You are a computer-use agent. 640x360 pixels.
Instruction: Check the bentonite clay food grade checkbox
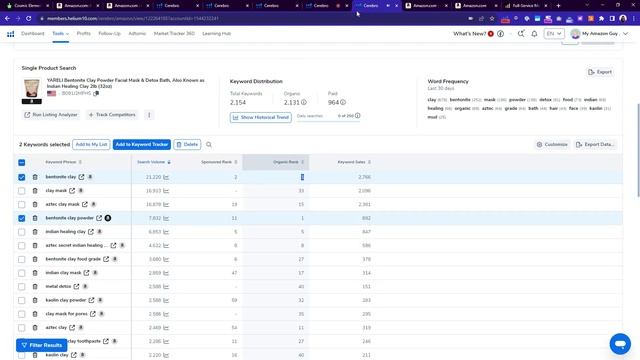pos(22,259)
